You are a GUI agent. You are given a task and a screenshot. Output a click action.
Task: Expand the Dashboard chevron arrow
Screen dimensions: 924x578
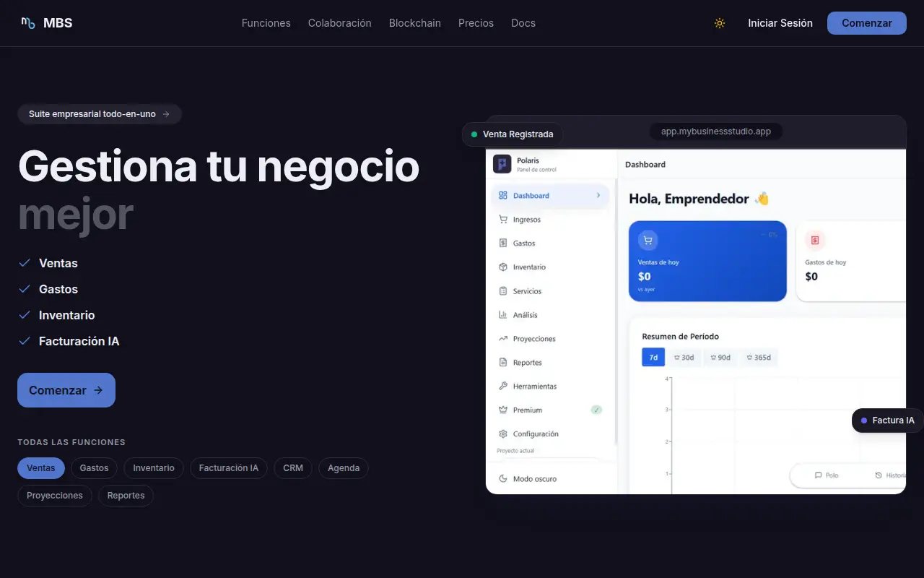tap(598, 196)
